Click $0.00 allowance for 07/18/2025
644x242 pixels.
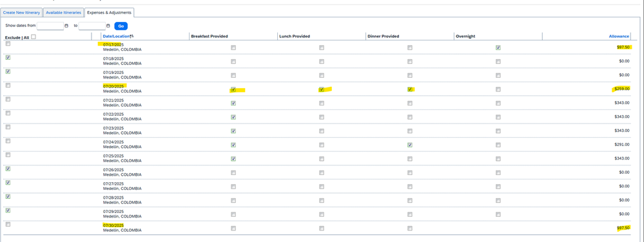[x=624, y=60]
